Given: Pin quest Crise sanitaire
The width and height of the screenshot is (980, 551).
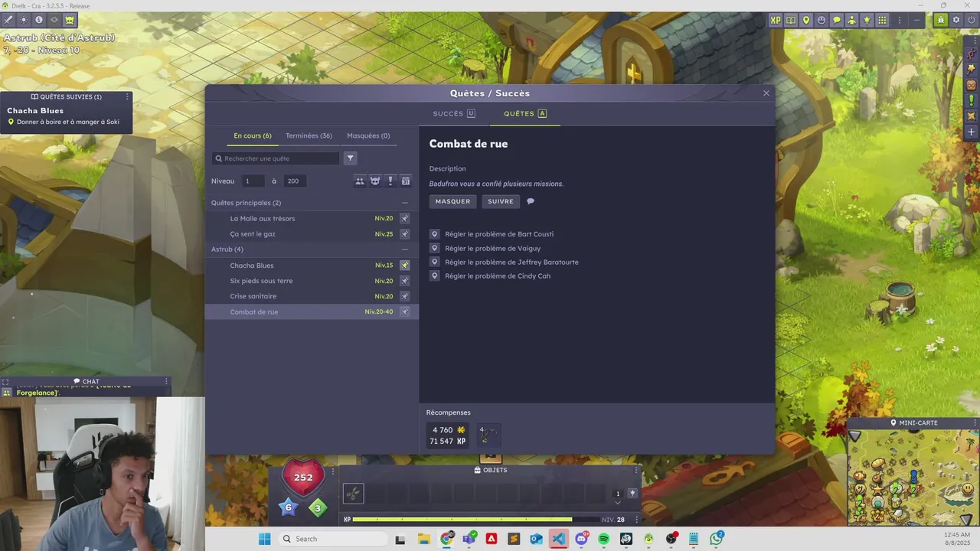Looking at the screenshot, I should 405,296.
